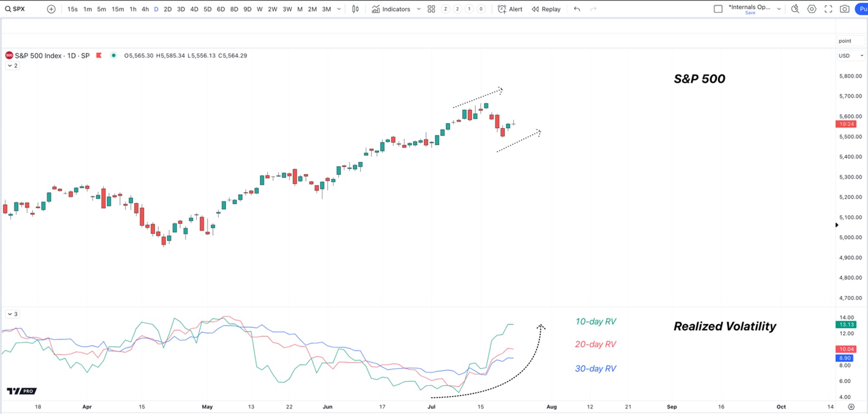Select the 2D timeframe
Image resolution: width=868 pixels, height=414 pixels.
(x=167, y=9)
